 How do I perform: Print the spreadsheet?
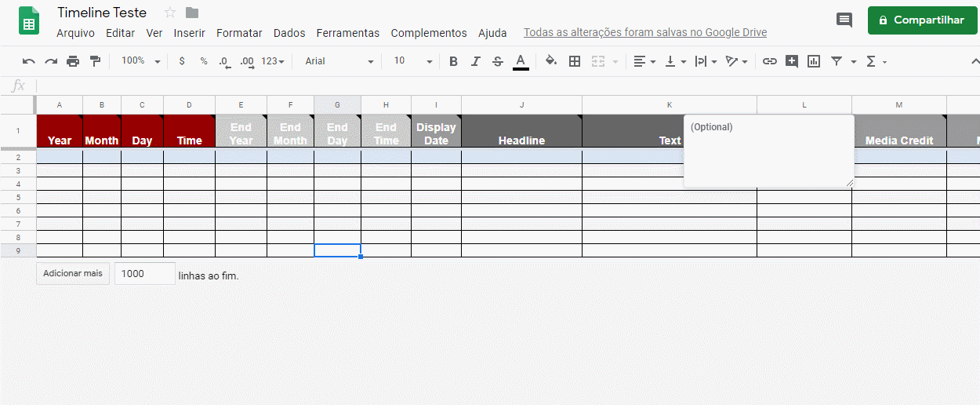(x=73, y=61)
